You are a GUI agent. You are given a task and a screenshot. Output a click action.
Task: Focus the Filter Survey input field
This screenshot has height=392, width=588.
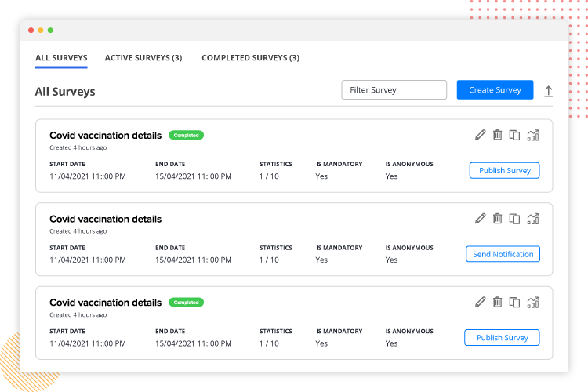click(394, 90)
